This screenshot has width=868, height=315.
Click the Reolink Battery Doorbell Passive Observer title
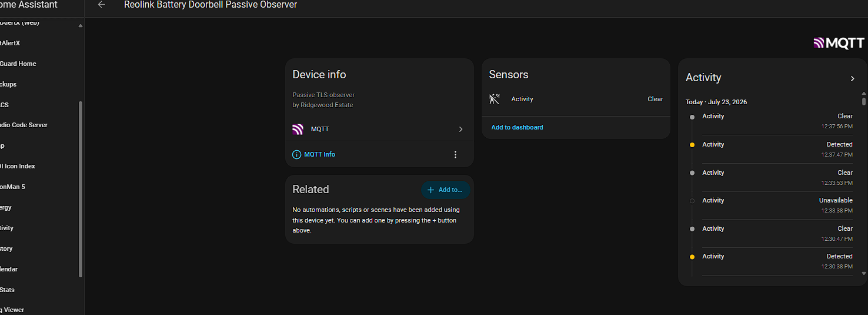click(x=211, y=5)
